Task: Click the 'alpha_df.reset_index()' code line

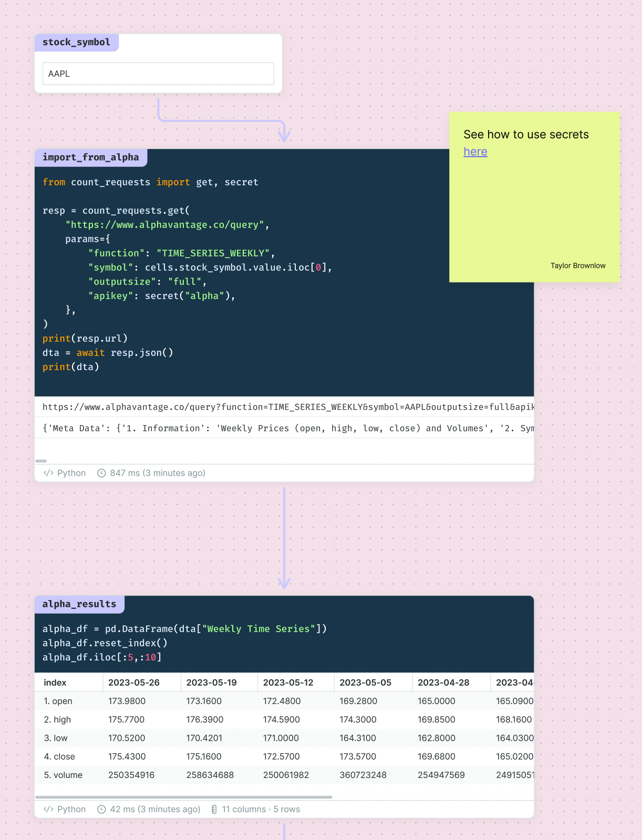Action: point(105,643)
